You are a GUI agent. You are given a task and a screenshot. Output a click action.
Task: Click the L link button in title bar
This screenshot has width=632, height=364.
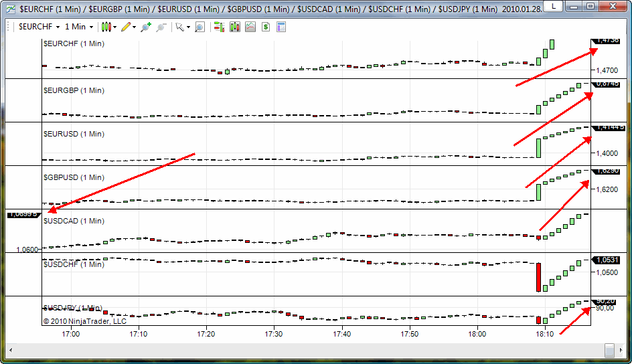[x=553, y=6]
